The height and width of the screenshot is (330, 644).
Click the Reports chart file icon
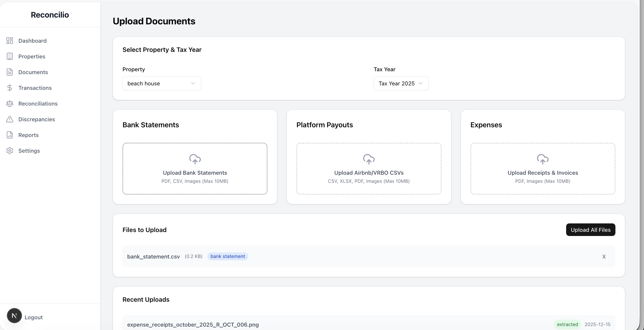10,135
